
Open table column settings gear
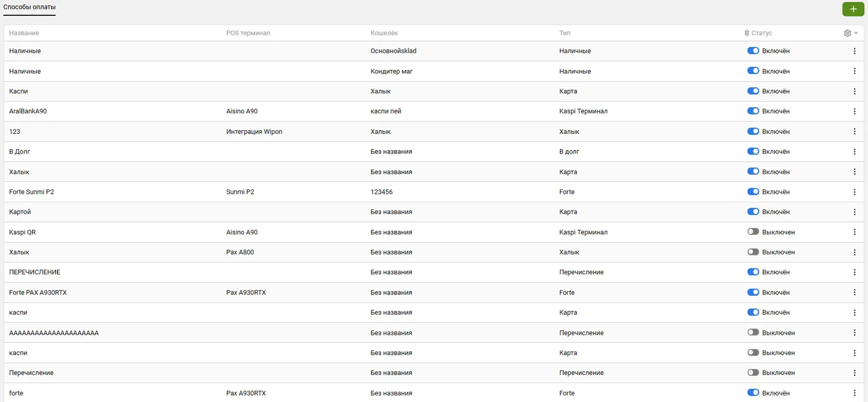(x=847, y=33)
